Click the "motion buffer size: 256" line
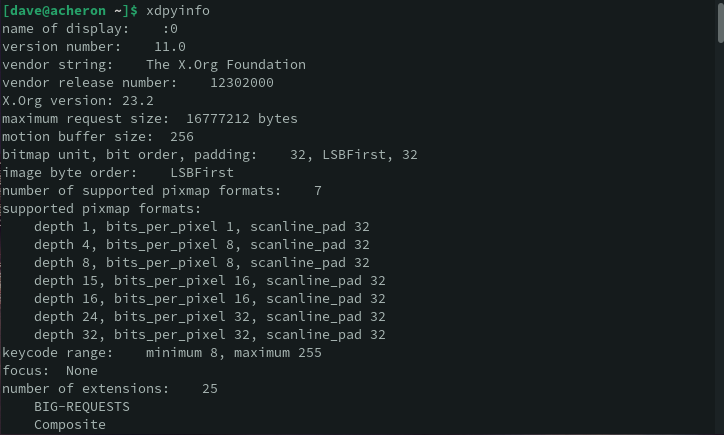This screenshot has width=724, height=435. (98, 137)
